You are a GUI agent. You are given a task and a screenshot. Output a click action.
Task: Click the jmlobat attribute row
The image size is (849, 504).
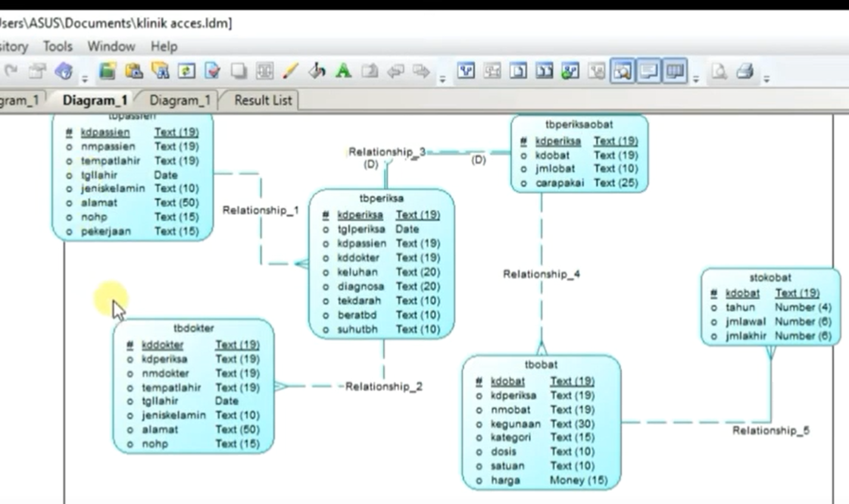click(579, 168)
